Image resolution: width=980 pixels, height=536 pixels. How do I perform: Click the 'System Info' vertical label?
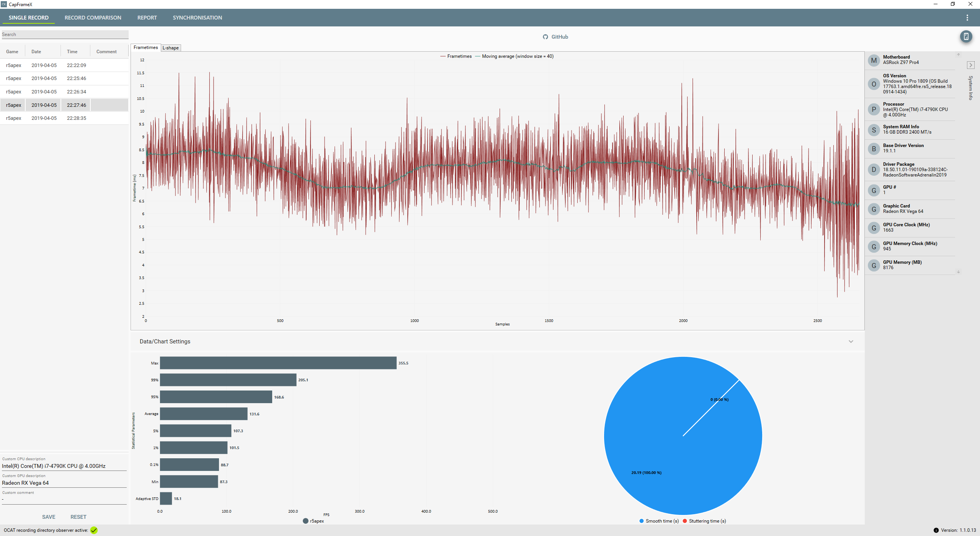pos(970,88)
